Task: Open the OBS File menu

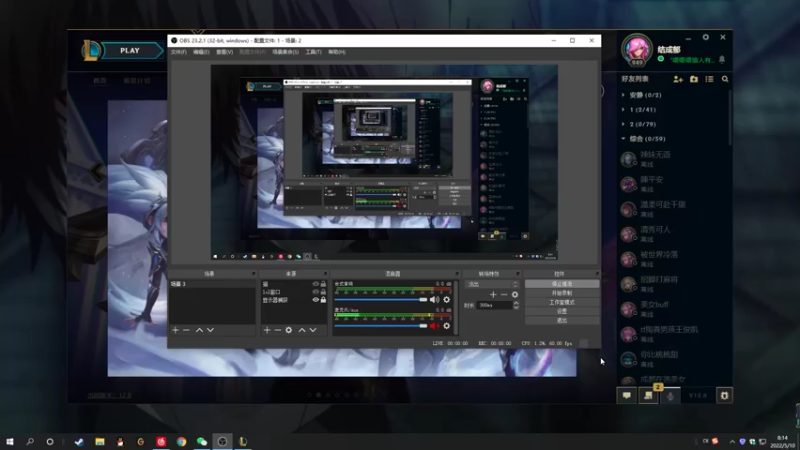Action: (179, 52)
